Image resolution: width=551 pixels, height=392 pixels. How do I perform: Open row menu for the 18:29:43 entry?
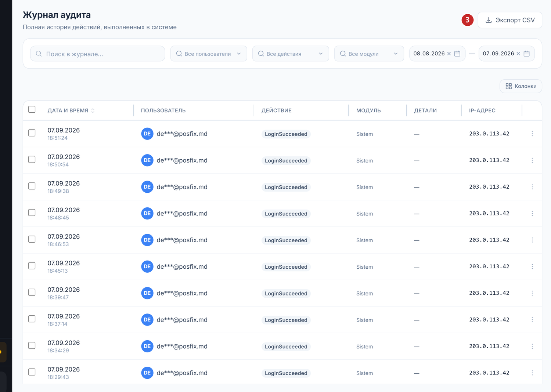[532, 373]
